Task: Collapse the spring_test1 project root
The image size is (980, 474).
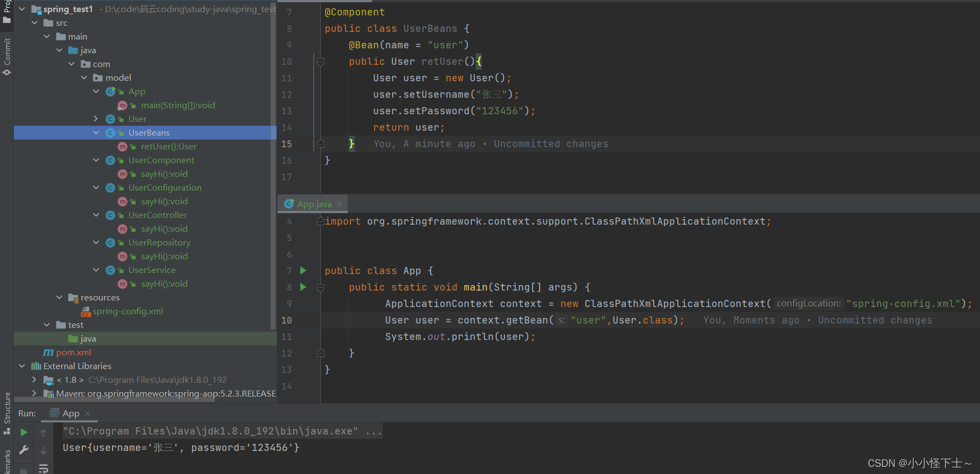Action: [22, 9]
